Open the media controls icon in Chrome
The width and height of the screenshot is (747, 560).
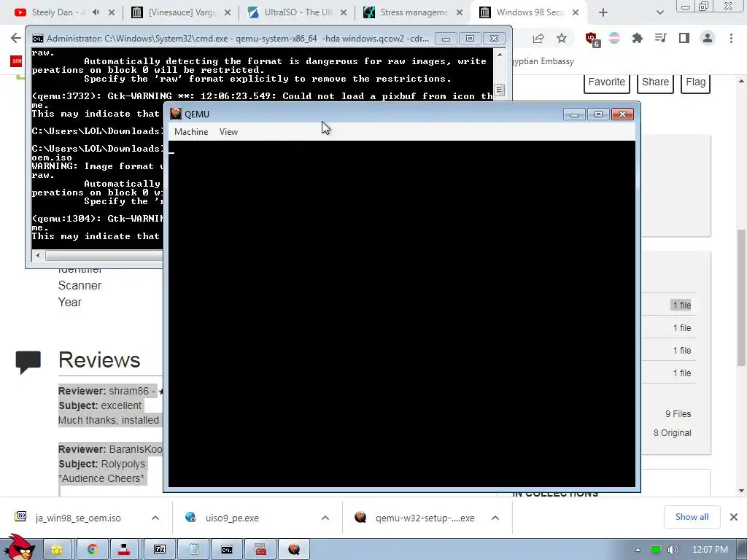tap(661, 38)
